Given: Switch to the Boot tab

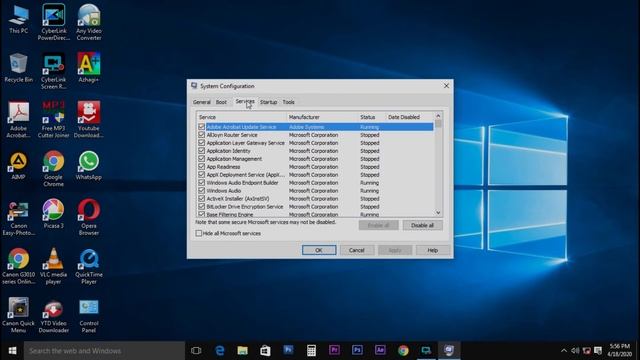Looking at the screenshot, I should (221, 102).
